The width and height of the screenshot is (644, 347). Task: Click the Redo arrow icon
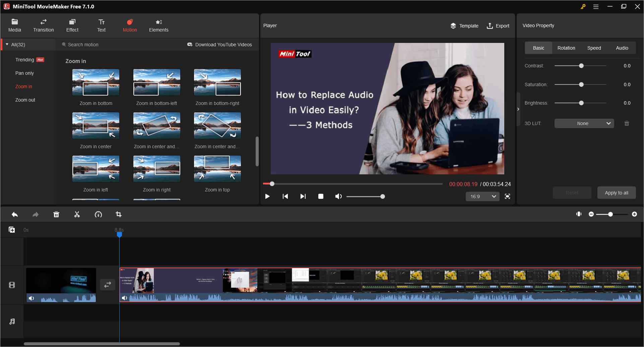click(x=36, y=215)
